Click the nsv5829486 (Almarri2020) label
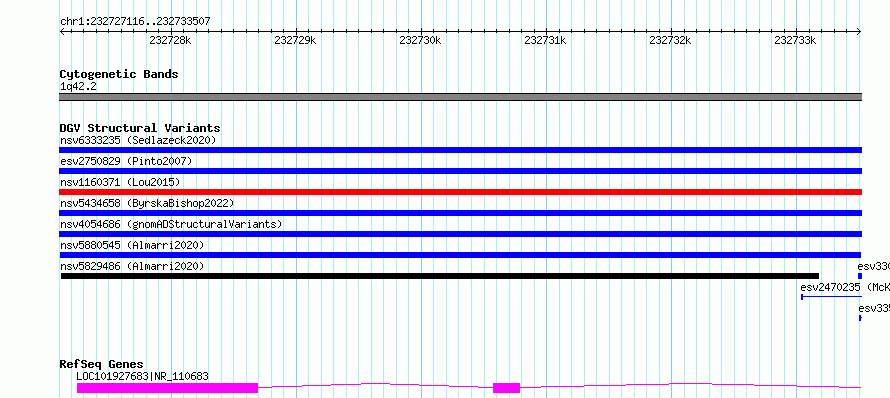This screenshot has height=398, width=890. tap(132, 266)
